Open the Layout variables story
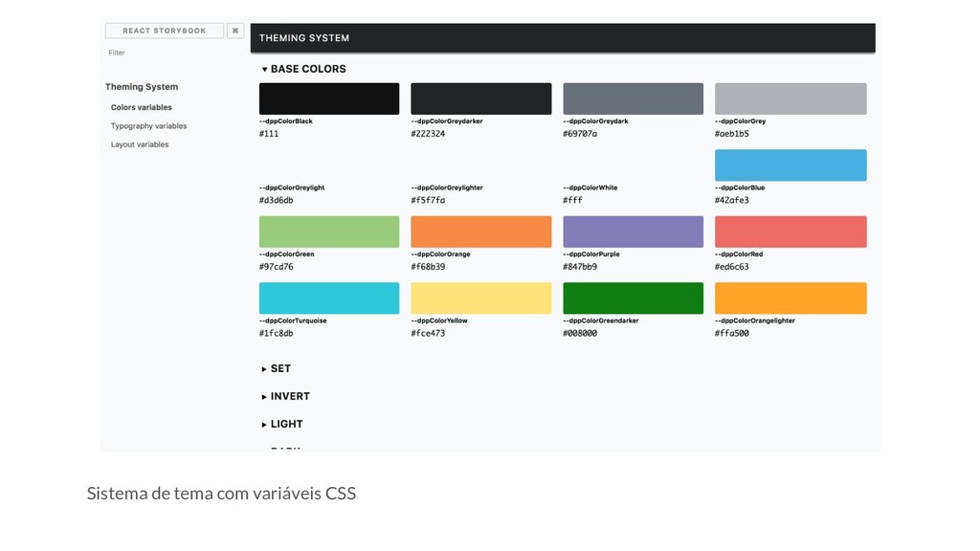 click(x=140, y=144)
